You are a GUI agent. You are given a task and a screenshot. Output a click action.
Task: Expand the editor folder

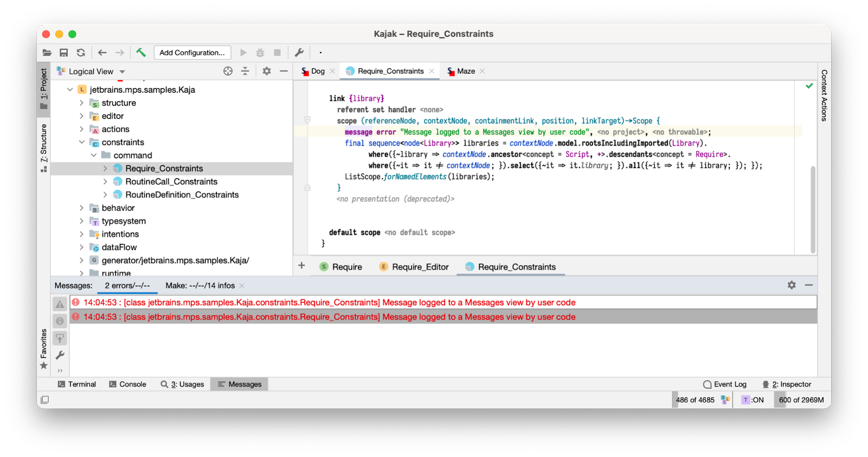[81, 116]
